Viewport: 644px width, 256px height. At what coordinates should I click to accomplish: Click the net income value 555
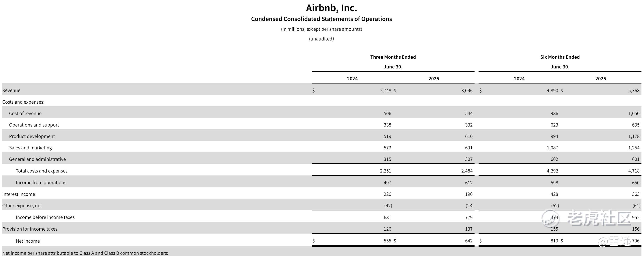click(x=387, y=241)
